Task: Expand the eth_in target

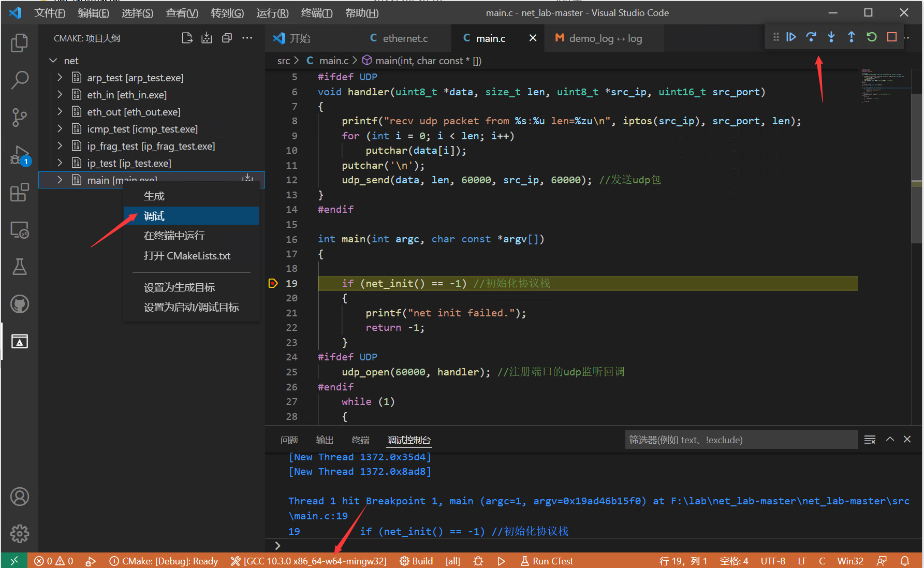Action: (x=60, y=95)
